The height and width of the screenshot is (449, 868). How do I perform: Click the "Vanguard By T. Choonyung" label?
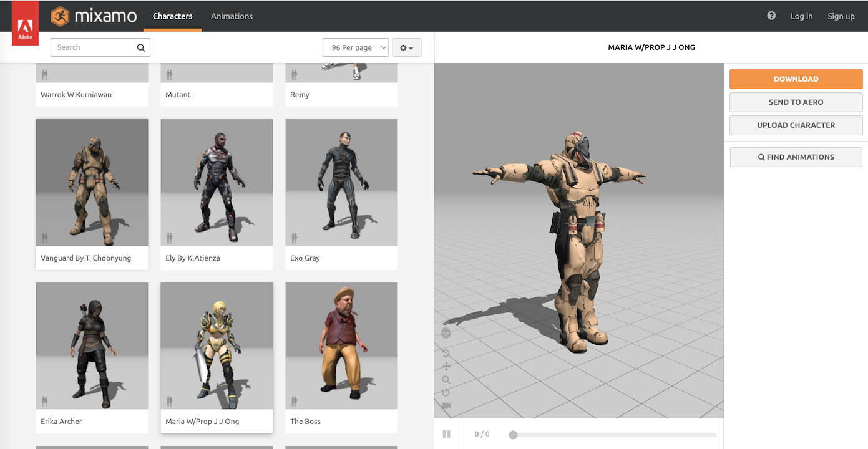(86, 258)
